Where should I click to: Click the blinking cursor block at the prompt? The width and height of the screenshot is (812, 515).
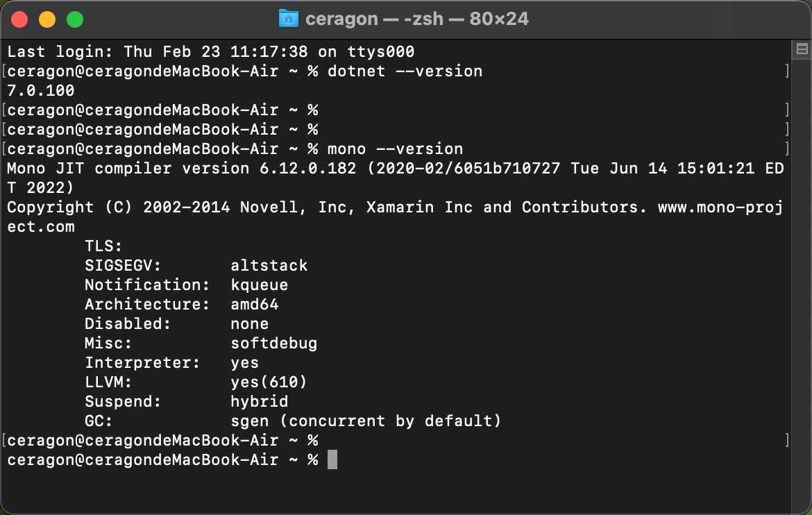pyautogui.click(x=332, y=459)
